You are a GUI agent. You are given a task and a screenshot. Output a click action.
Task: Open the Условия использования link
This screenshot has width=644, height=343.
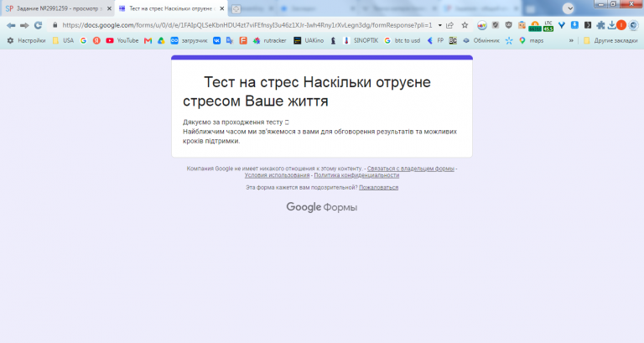(278, 175)
